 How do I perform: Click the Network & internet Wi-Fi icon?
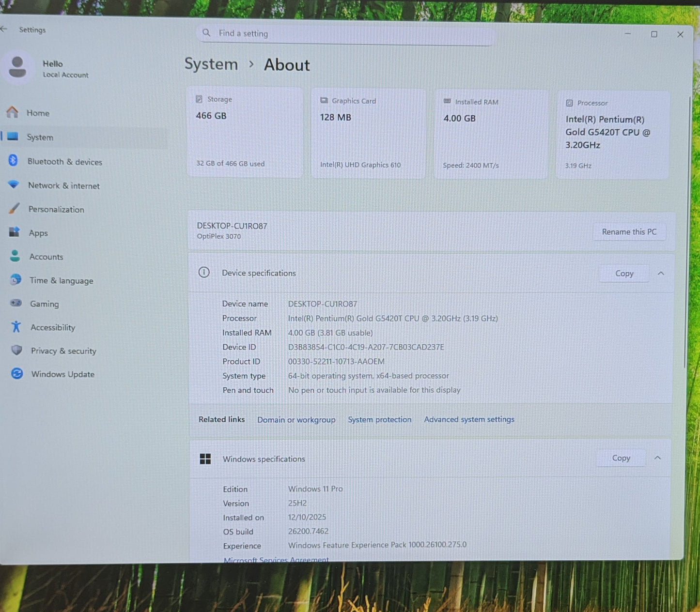click(14, 184)
